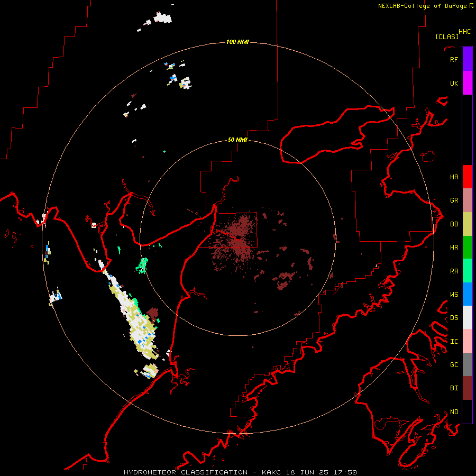Click the HHC product code label
Screen dimensions: 476x476
tap(465, 32)
